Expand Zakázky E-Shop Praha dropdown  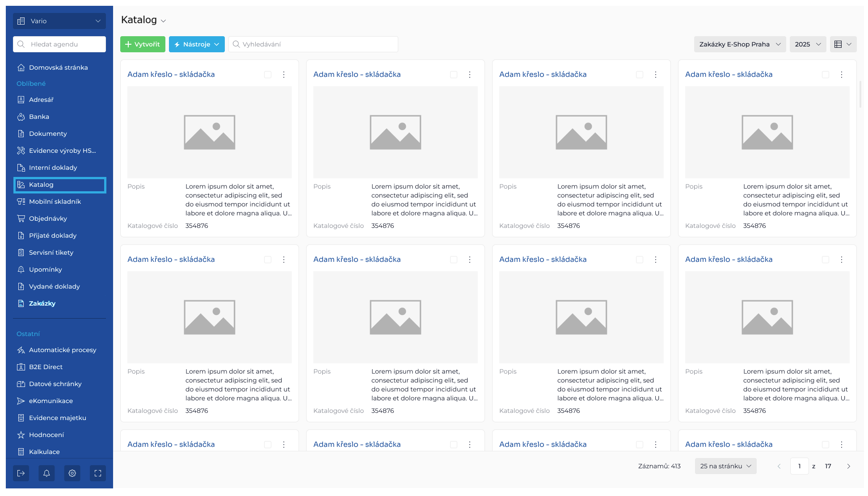pyautogui.click(x=740, y=44)
